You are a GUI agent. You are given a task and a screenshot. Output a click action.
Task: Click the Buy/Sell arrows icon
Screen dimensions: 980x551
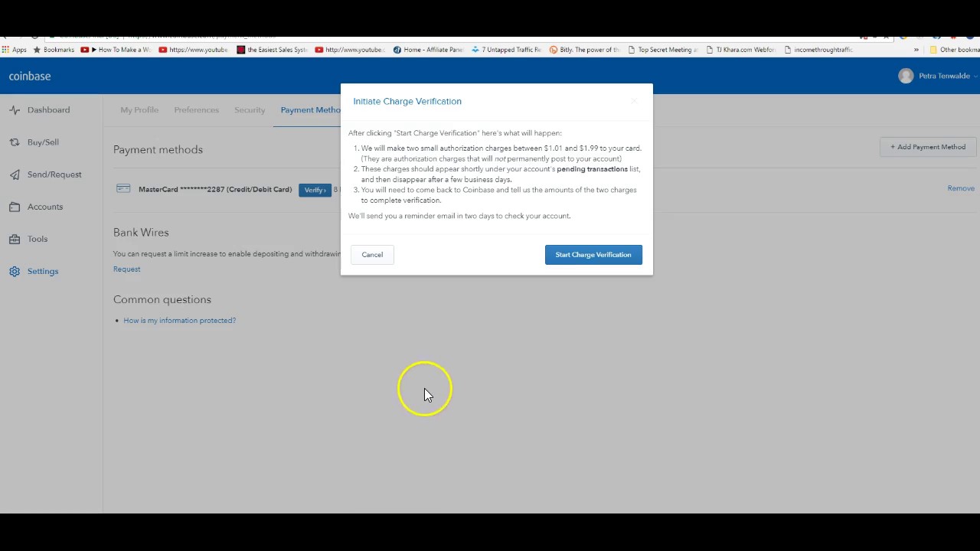(15, 142)
